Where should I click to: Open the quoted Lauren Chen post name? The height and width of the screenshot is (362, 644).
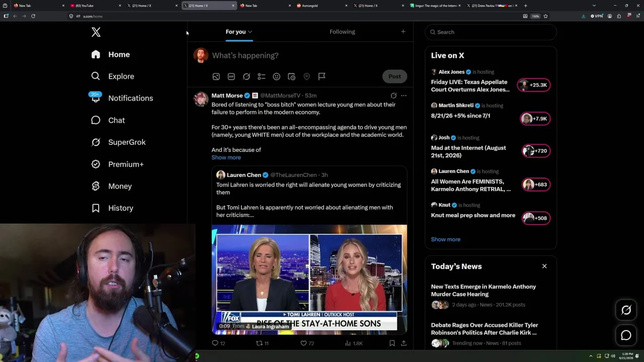point(244,175)
